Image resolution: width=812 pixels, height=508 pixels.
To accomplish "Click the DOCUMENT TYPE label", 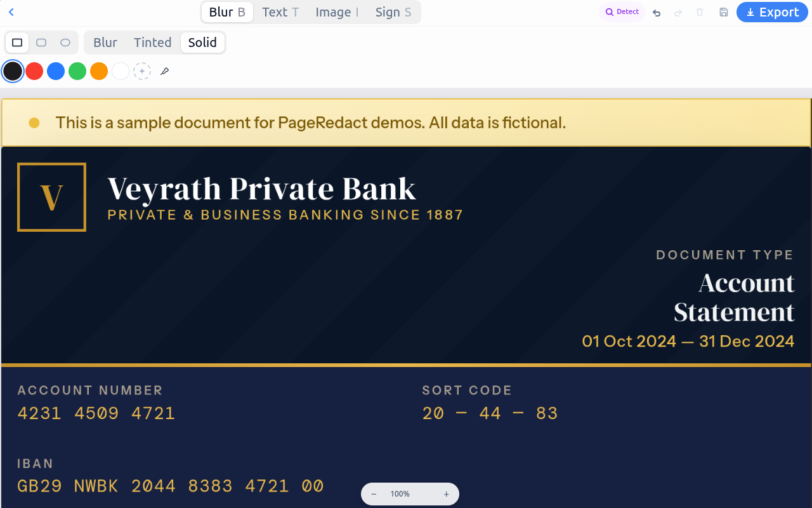I will point(725,255).
